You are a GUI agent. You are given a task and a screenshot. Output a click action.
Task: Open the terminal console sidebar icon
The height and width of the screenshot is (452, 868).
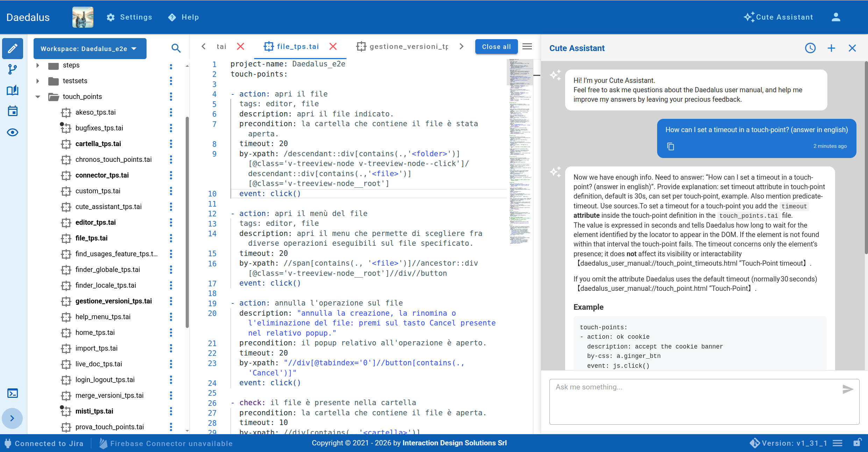point(13,393)
